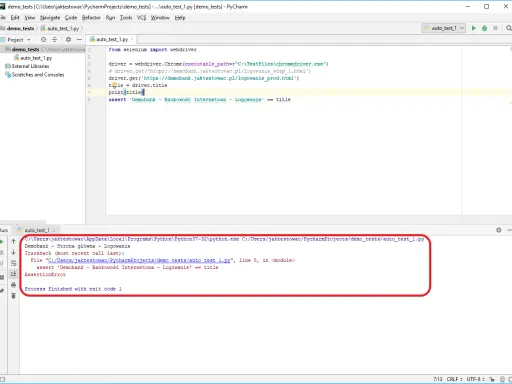The height and width of the screenshot is (384, 512).
Task: Click the inspector hat icon in status bar
Action: [x=502, y=379]
